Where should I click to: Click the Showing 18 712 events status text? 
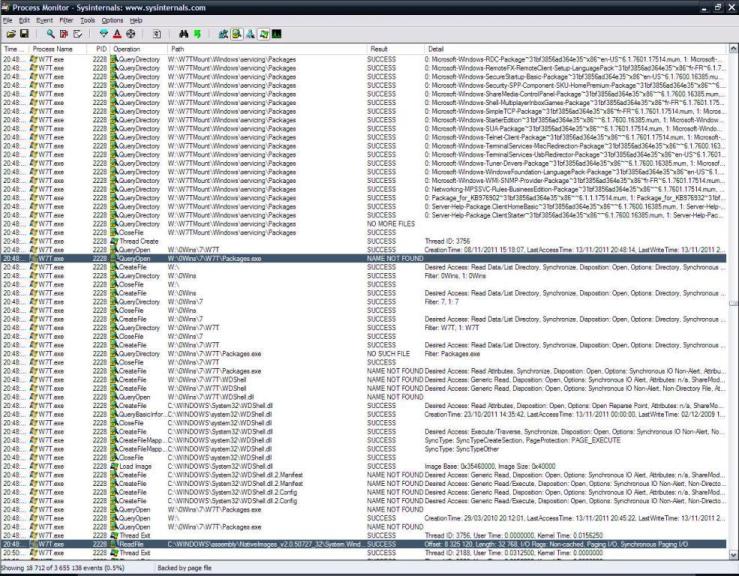pyautogui.click(x=63, y=568)
